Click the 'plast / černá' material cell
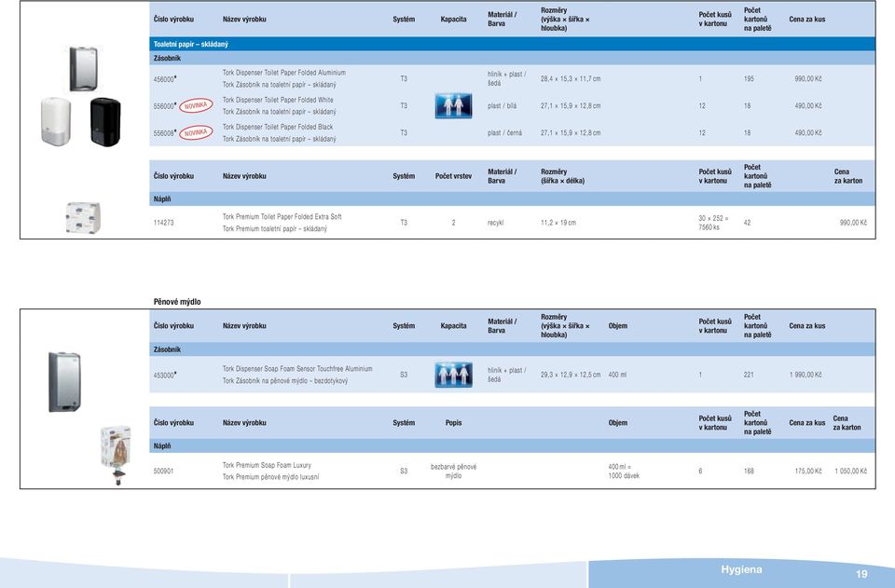Viewport: 895px width, 588px height. pyautogui.click(x=504, y=132)
